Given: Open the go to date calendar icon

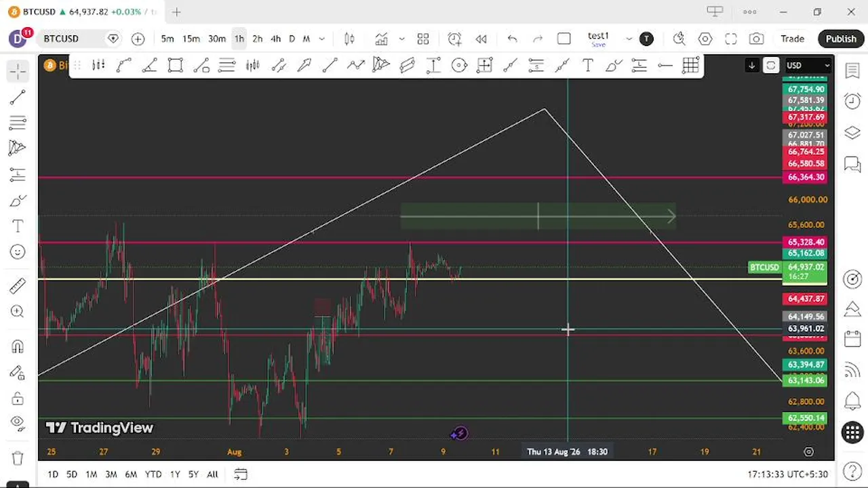Looking at the screenshot, I should (x=241, y=474).
